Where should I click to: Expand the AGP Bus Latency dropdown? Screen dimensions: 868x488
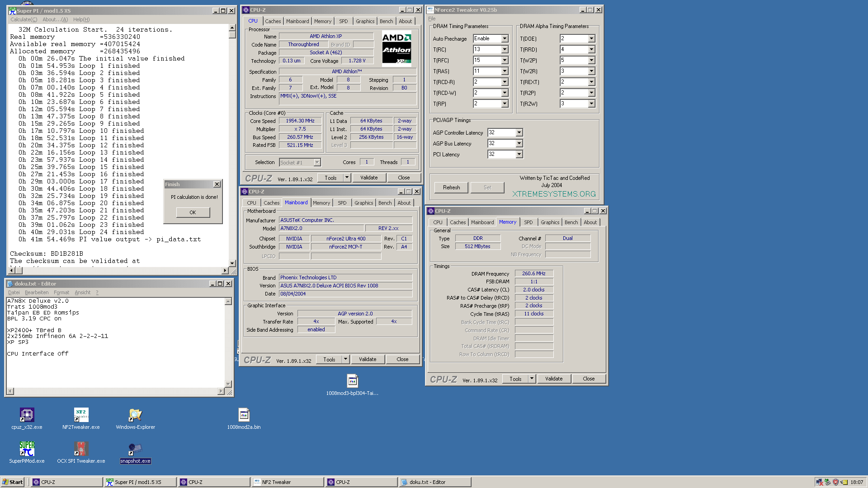(x=519, y=144)
